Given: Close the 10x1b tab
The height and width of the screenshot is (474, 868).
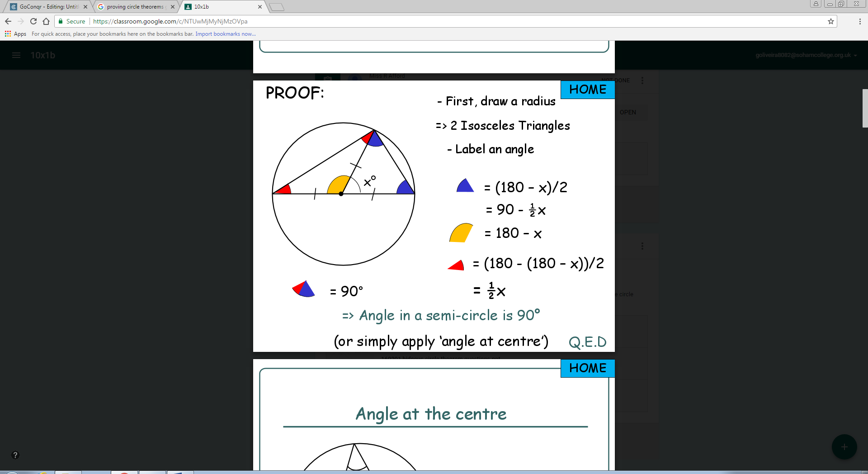Looking at the screenshot, I should coord(260,7).
